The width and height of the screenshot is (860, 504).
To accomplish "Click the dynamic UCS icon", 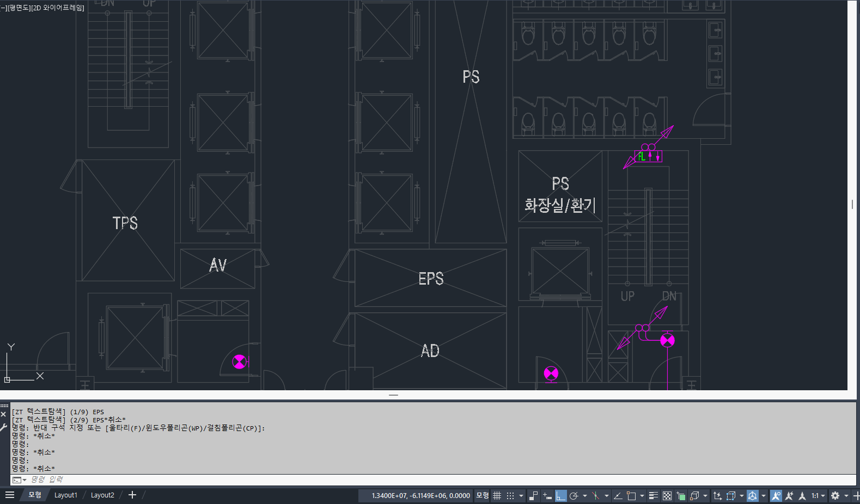I will 717,496.
